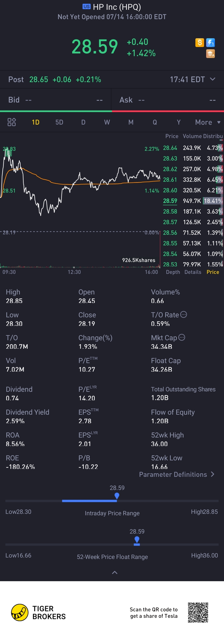Screen dimensions: 224x644
Task: Tap the Tesla QR code image
Action: [198, 612]
